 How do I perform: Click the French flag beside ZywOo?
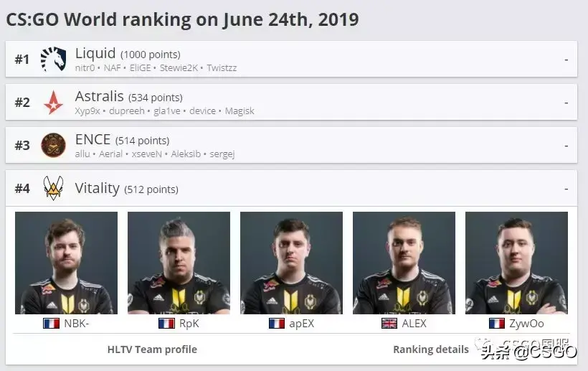[497, 324]
